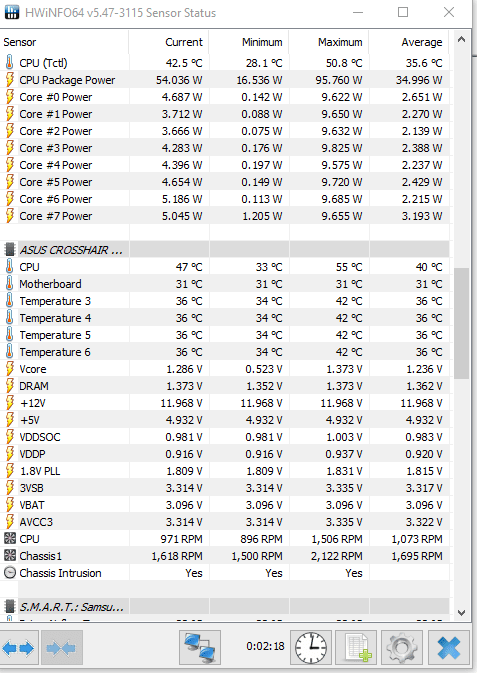Viewport: 477px width, 673px height.
Task: Open sensor settings gear icon
Action: (x=401, y=648)
